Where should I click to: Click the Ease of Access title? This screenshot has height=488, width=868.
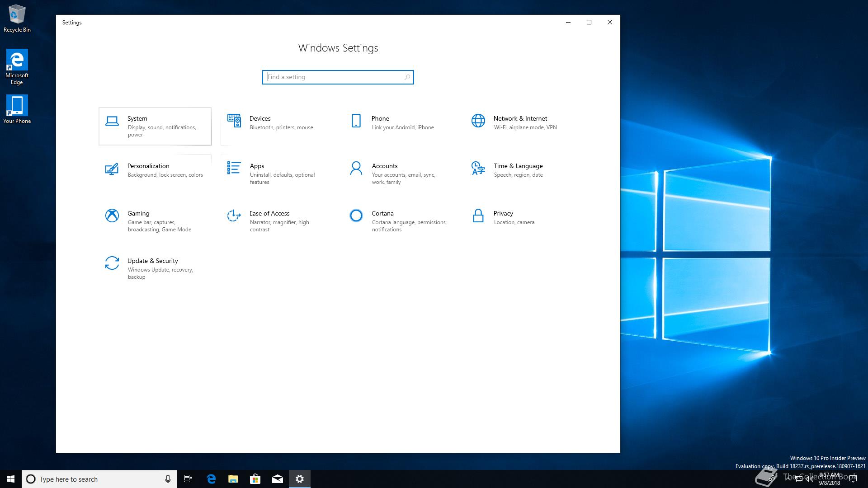(x=269, y=213)
